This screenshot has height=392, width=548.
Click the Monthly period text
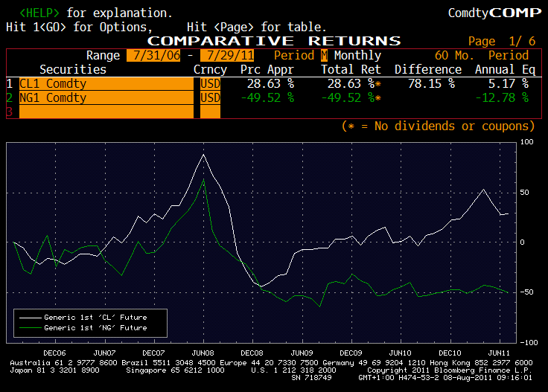tap(357, 56)
